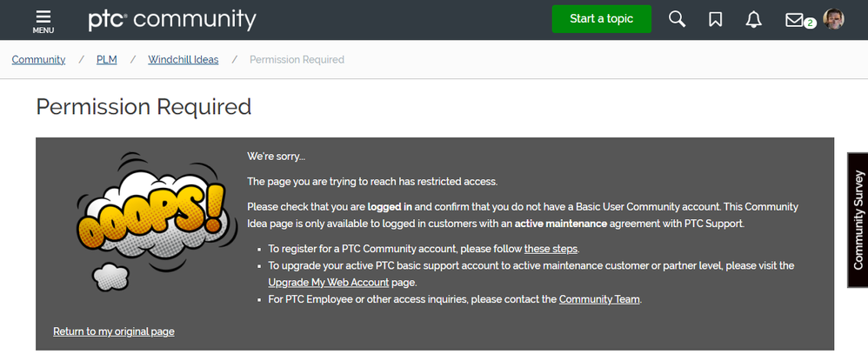Click the unread messages count badge
Screen dimensions: 868x361
[x=811, y=23]
